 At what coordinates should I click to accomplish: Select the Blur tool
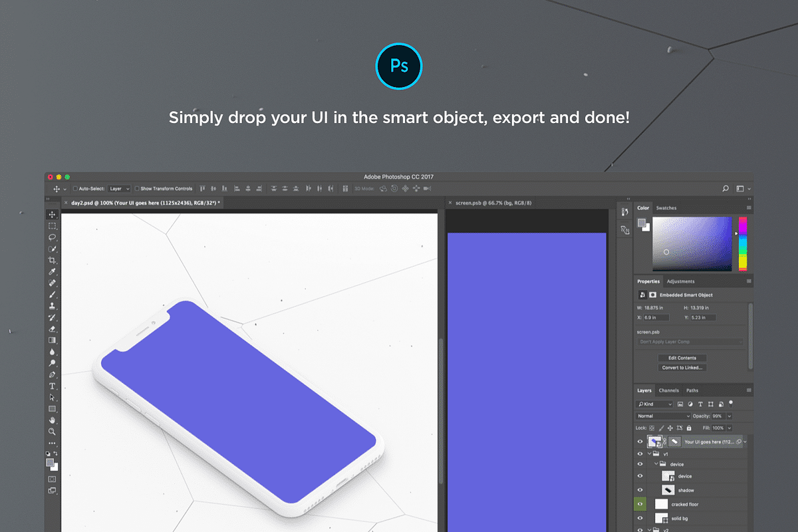click(x=52, y=352)
